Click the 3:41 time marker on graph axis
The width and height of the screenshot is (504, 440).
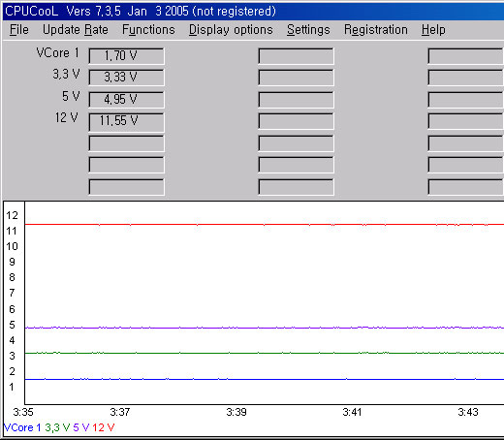pos(352,412)
